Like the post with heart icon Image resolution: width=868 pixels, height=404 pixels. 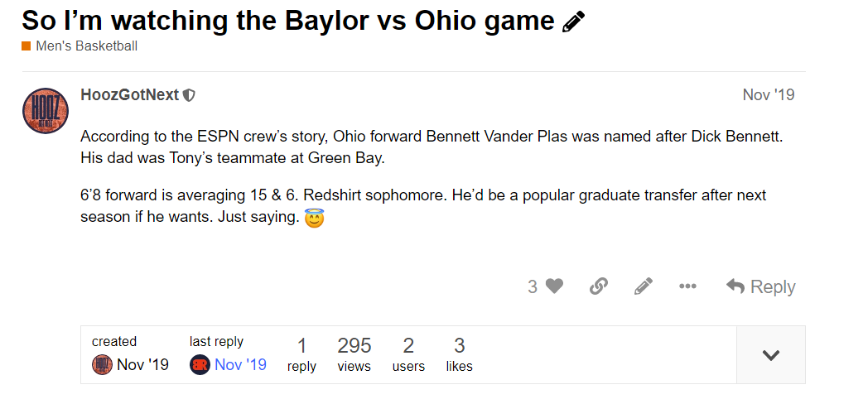[x=554, y=286]
